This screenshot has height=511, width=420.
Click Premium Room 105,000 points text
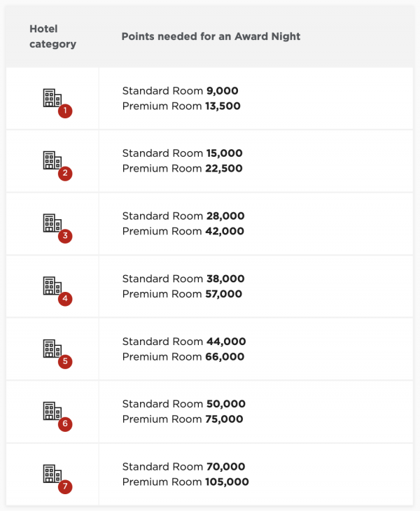185,482
